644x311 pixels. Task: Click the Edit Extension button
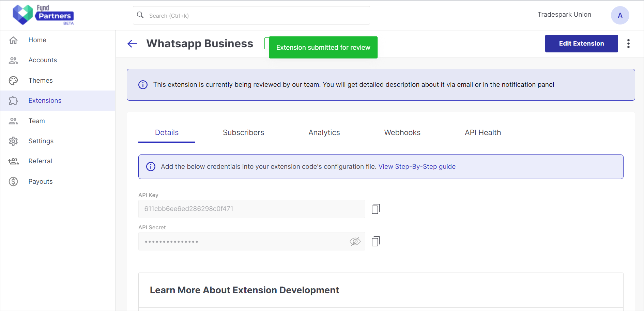tap(581, 44)
